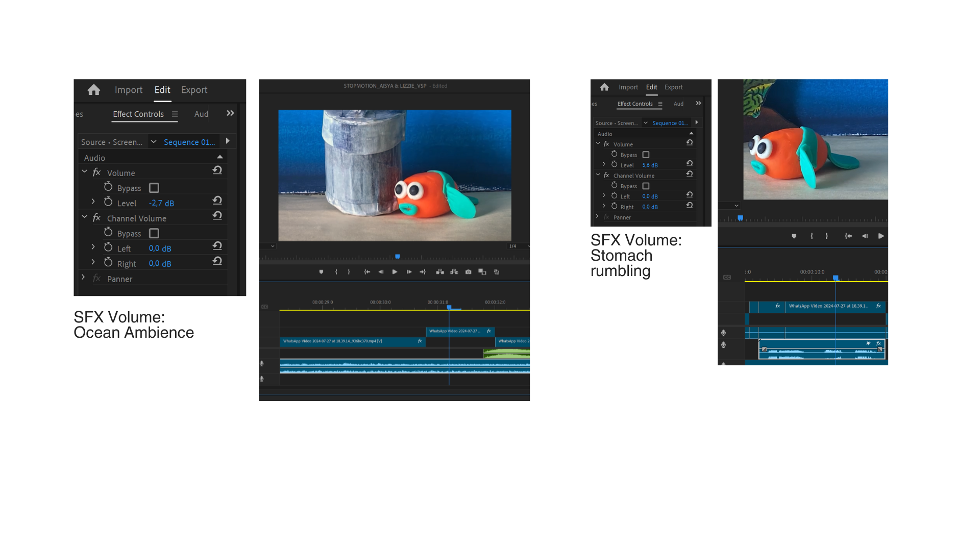
Task: Collapse the Volume effect in left panel
Action: click(85, 171)
